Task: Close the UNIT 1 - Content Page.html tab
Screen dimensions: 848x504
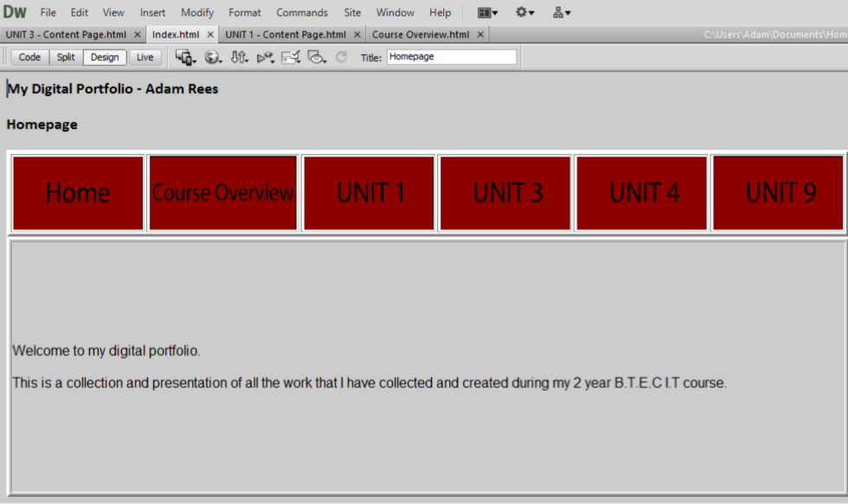Action: [357, 35]
